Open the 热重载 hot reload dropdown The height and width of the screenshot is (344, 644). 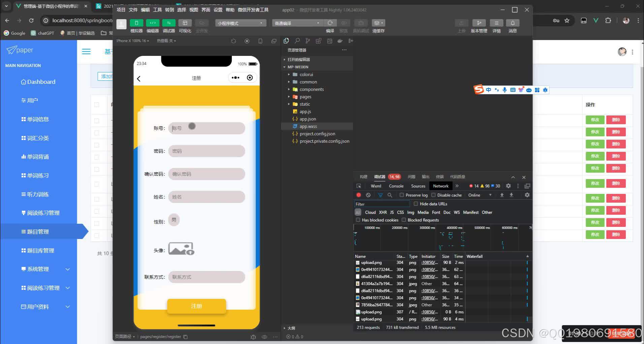pyautogui.click(x=166, y=41)
